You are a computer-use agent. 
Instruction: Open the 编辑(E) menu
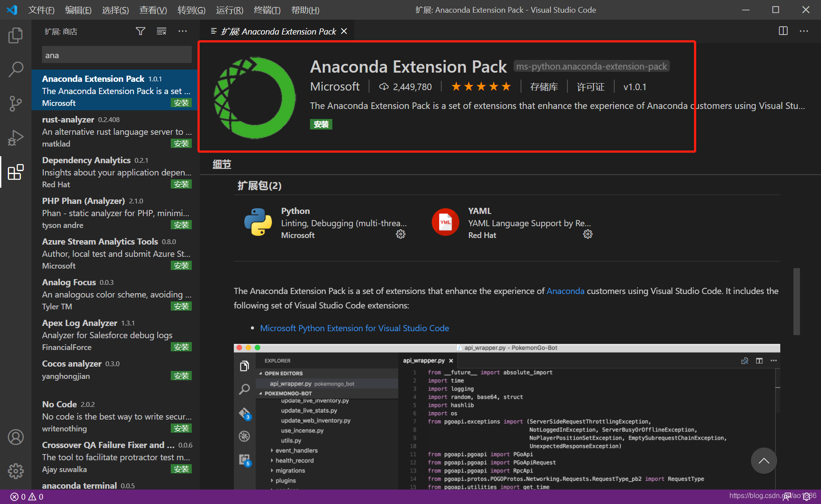(x=78, y=10)
